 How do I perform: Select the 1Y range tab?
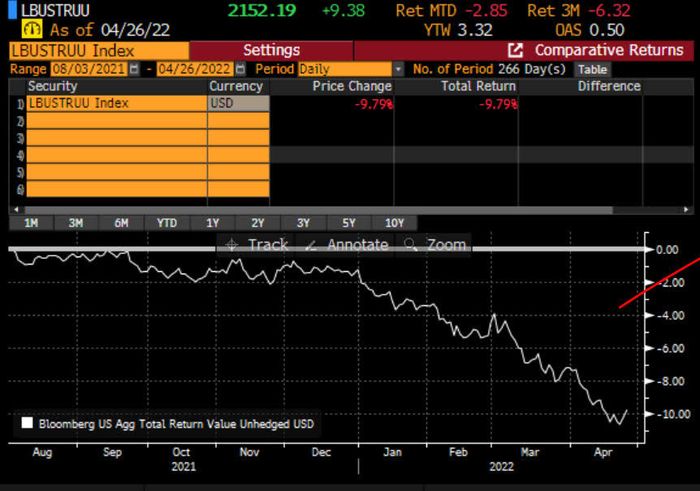212,223
